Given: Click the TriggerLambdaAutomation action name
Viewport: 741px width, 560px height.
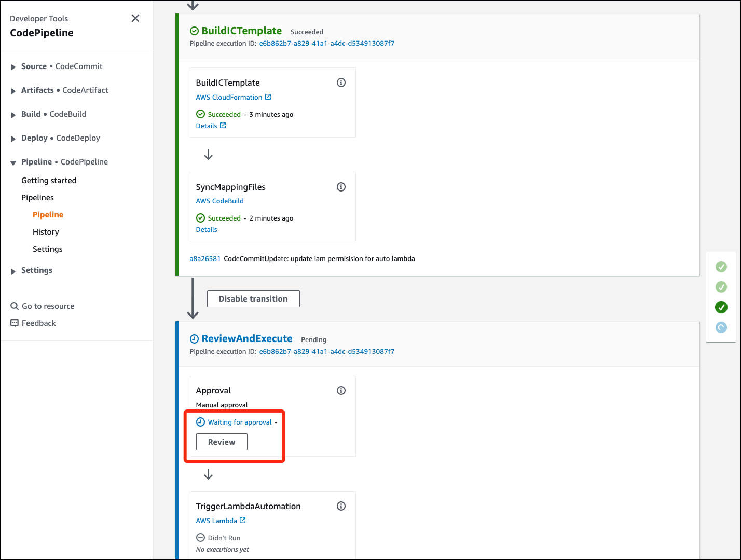Looking at the screenshot, I should tap(249, 507).
